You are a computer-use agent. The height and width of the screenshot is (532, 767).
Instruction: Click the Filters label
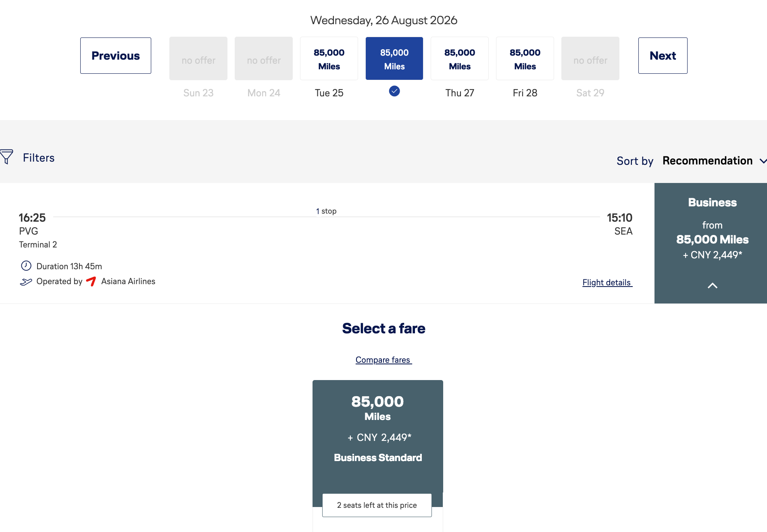tap(39, 158)
